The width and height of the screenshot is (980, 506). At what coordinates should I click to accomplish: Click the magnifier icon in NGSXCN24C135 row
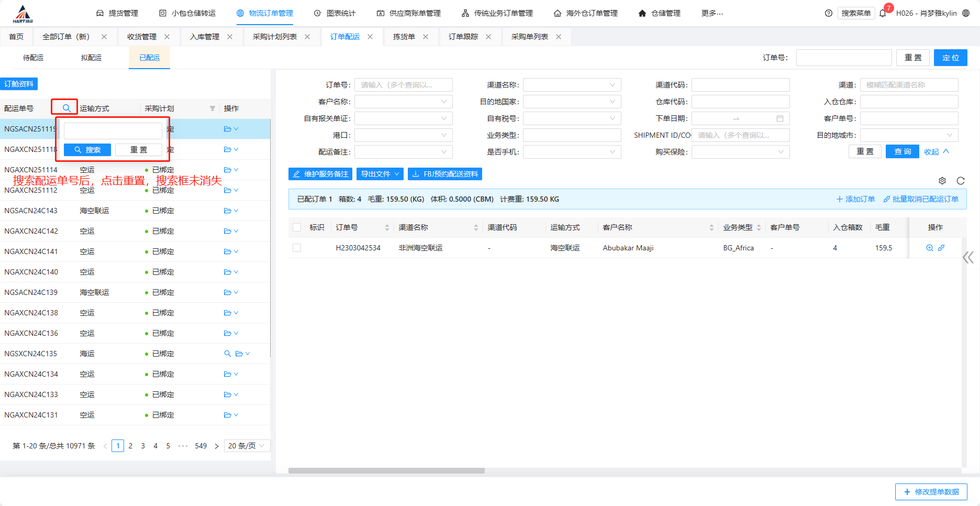227,354
